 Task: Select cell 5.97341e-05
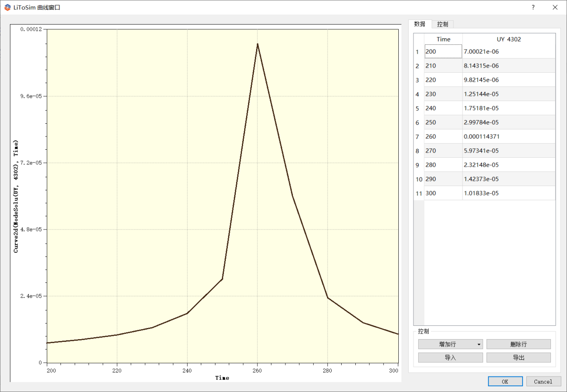508,151
